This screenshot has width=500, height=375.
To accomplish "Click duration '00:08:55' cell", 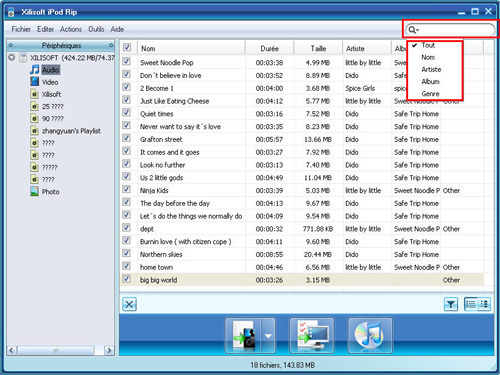I will pos(269,255).
